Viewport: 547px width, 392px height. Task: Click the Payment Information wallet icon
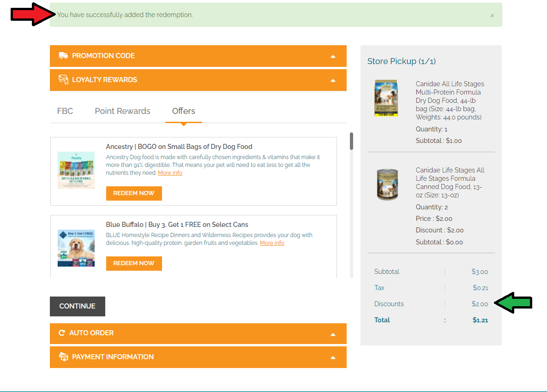click(63, 357)
